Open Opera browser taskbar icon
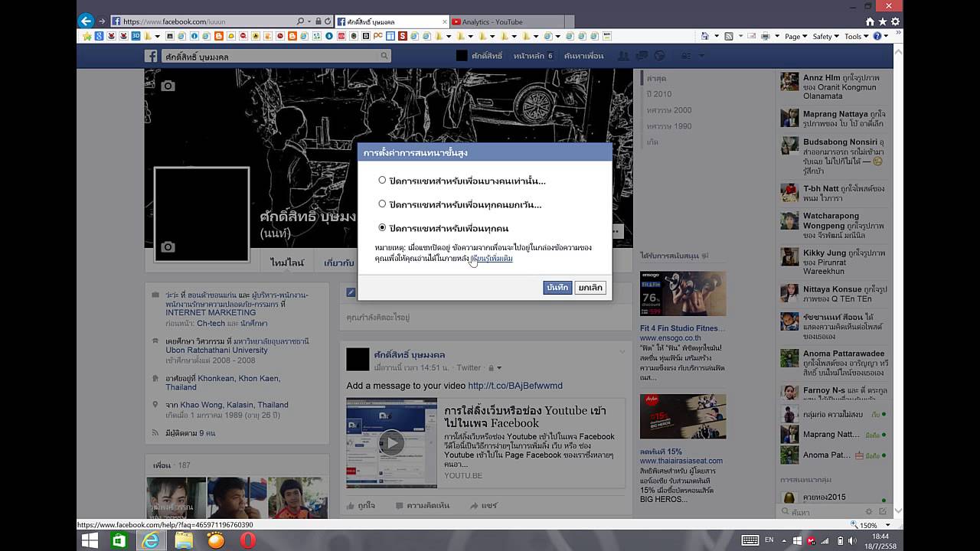Image resolution: width=980 pixels, height=551 pixels. pyautogui.click(x=247, y=541)
